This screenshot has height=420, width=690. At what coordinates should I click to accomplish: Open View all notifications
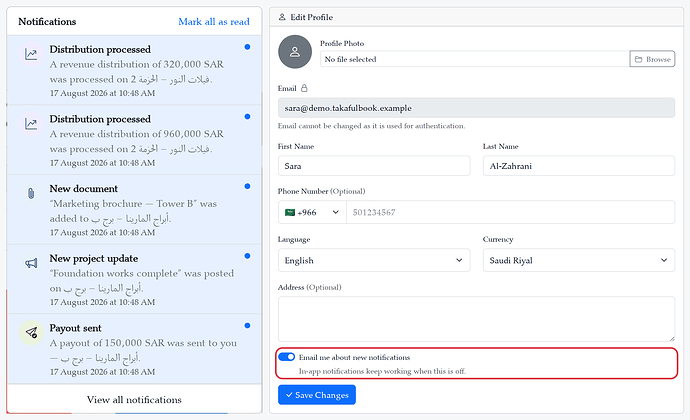point(134,400)
